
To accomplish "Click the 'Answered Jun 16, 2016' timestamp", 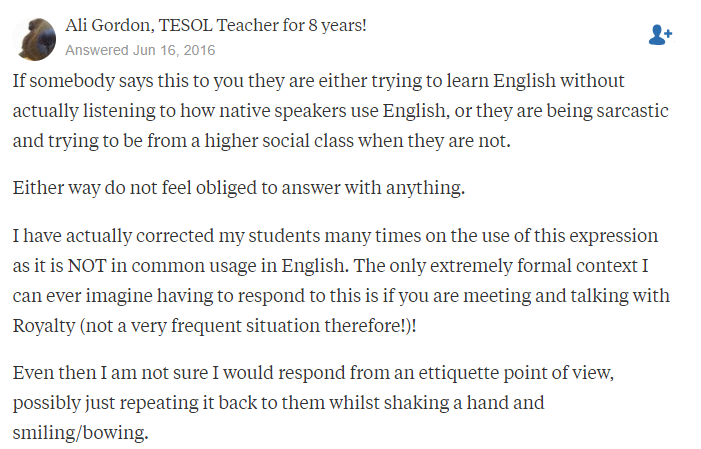I will (140, 50).
